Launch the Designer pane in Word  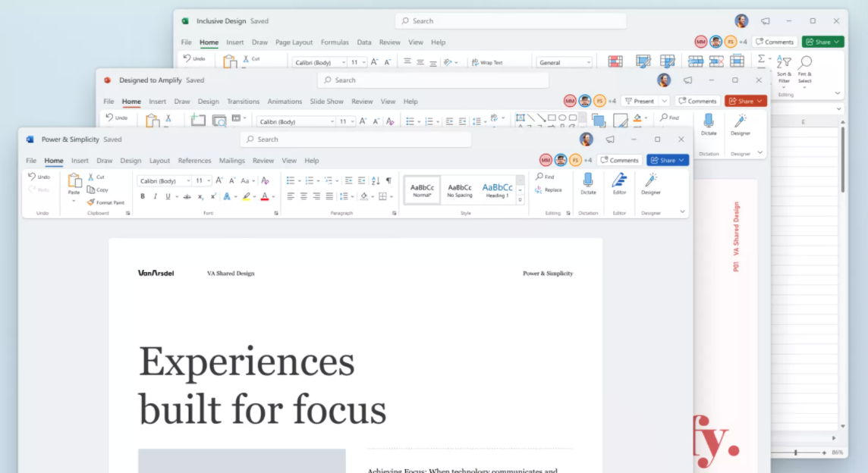(x=651, y=183)
